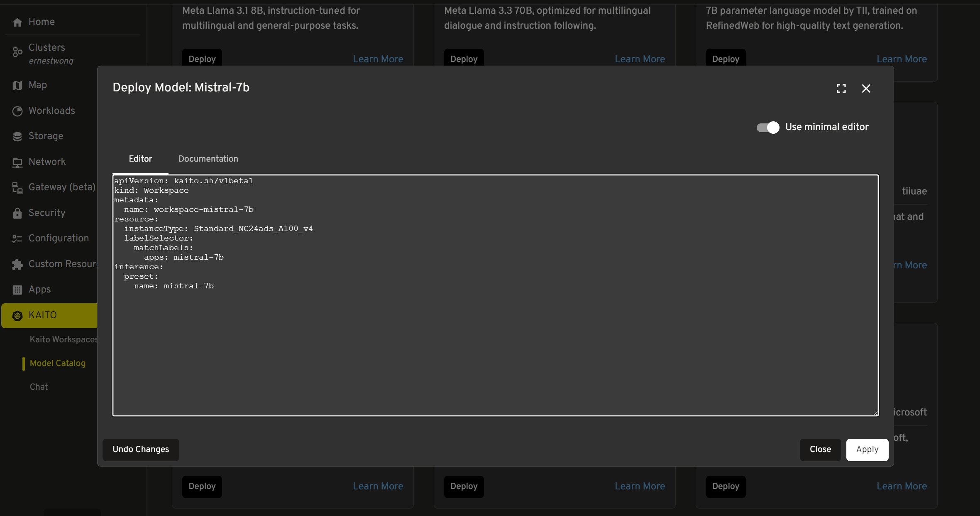This screenshot has height=516, width=980.
Task: Click the textarea resize handle corner
Action: (875, 413)
